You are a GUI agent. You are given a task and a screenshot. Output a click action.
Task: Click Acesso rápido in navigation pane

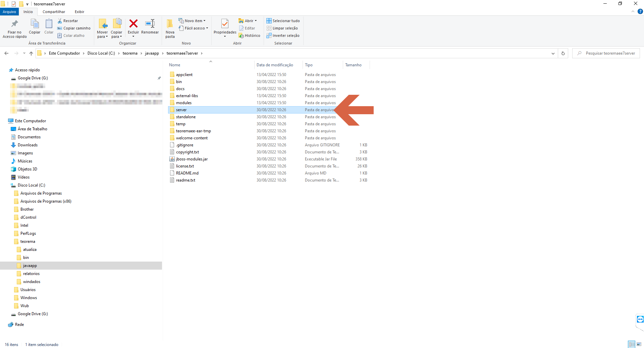coord(27,70)
